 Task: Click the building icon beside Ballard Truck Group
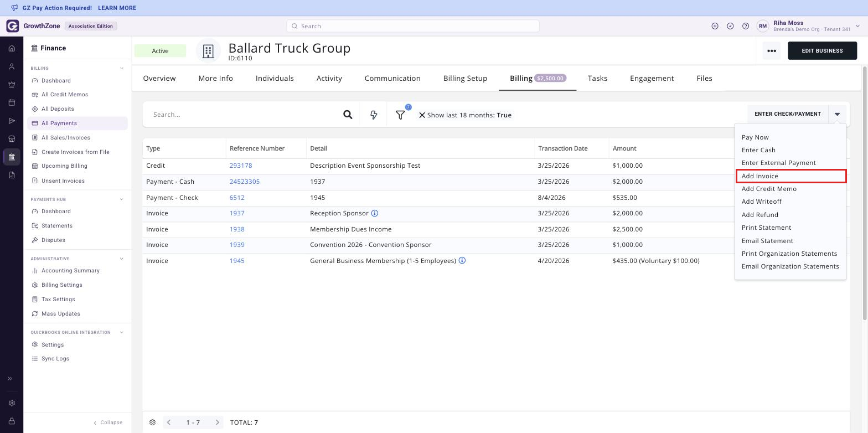[208, 51]
